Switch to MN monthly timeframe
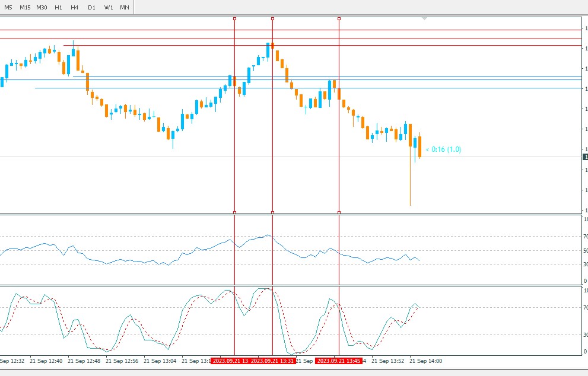588x376 pixels. pyautogui.click(x=125, y=7)
